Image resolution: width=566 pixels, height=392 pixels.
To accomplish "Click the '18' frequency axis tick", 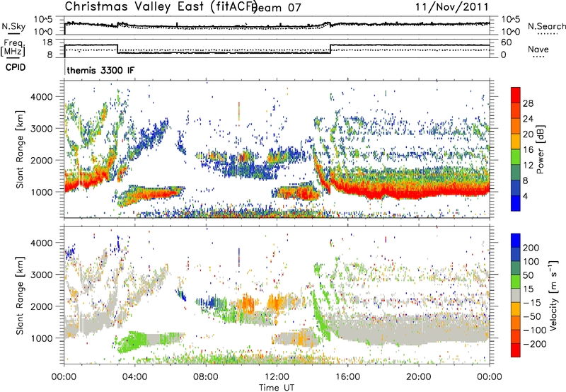I will pos(47,42).
